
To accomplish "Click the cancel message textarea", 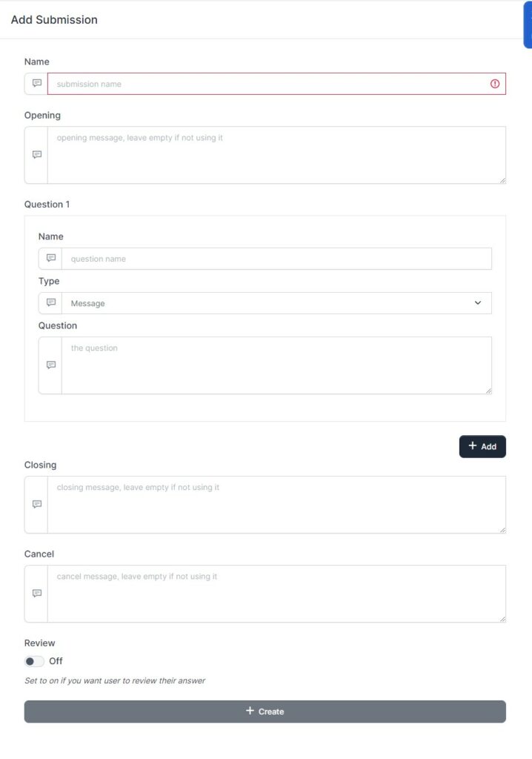I will click(x=274, y=593).
